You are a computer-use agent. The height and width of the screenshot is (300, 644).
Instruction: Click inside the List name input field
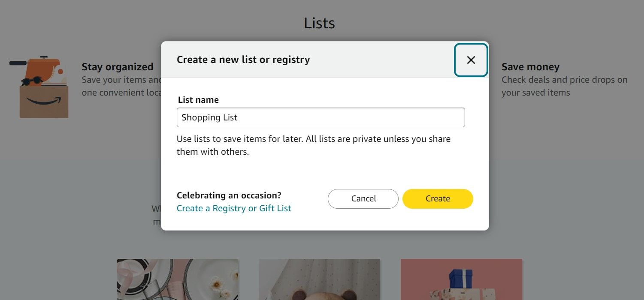(321, 117)
